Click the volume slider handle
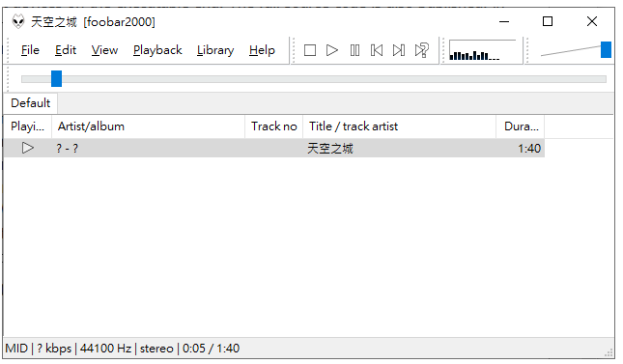The height and width of the screenshot is (364, 623). point(606,49)
